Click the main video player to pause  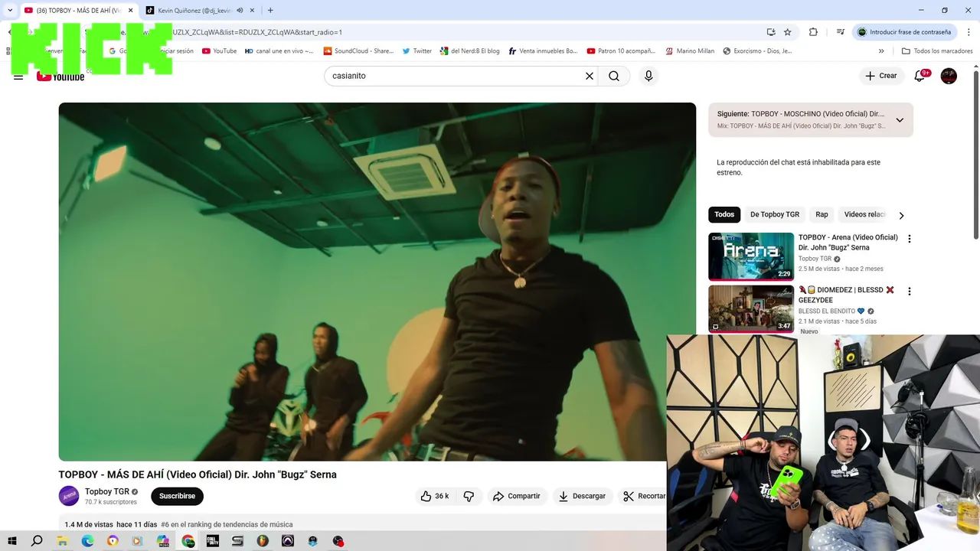(377, 282)
